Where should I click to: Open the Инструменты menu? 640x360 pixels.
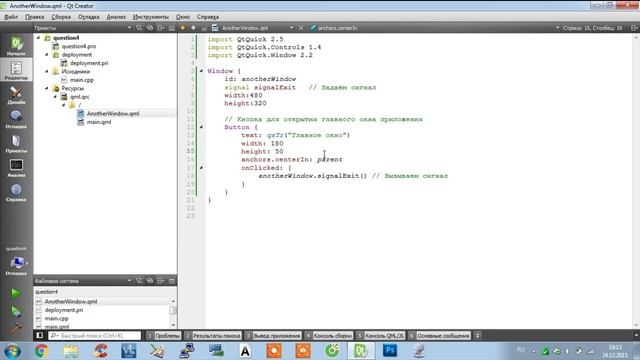tap(151, 17)
